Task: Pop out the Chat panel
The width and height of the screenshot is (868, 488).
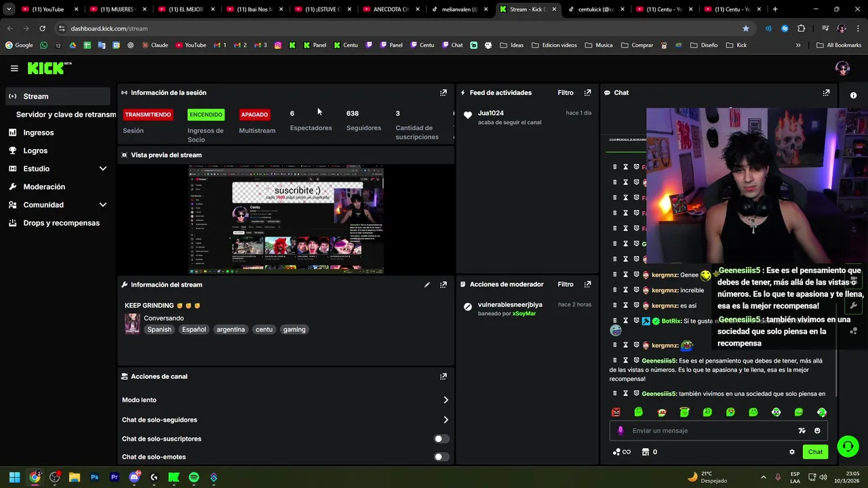Action: (x=826, y=93)
